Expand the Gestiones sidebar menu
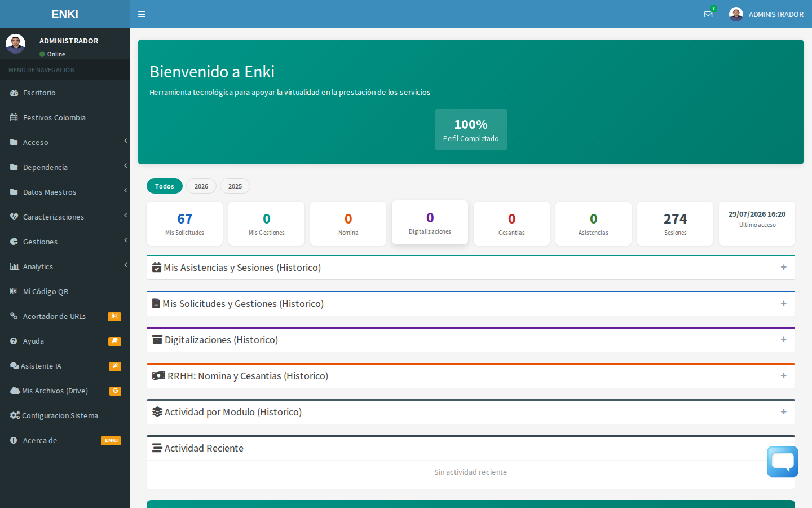812x508 pixels. (x=65, y=242)
